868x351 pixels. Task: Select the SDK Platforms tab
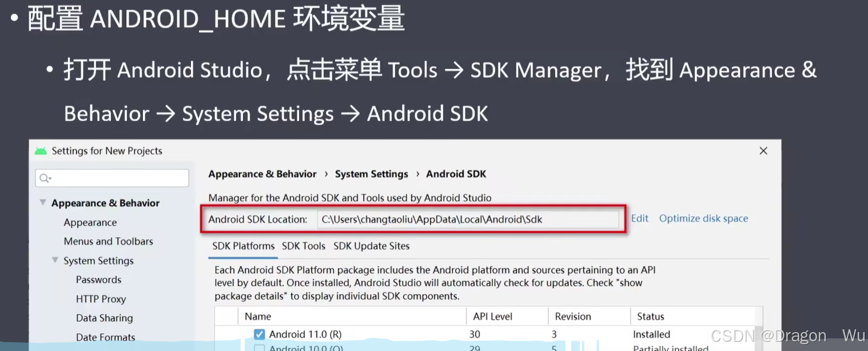(242, 246)
